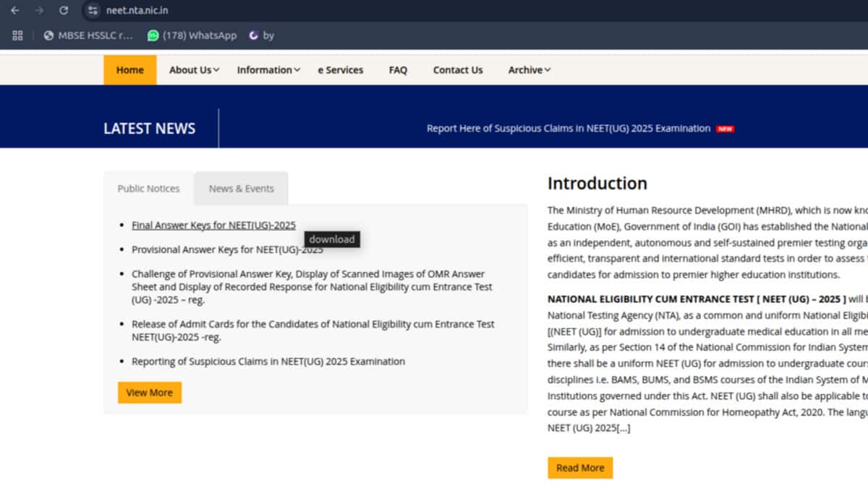Open Final Answer Keys for NEET(UG)-2025 link

point(213,226)
